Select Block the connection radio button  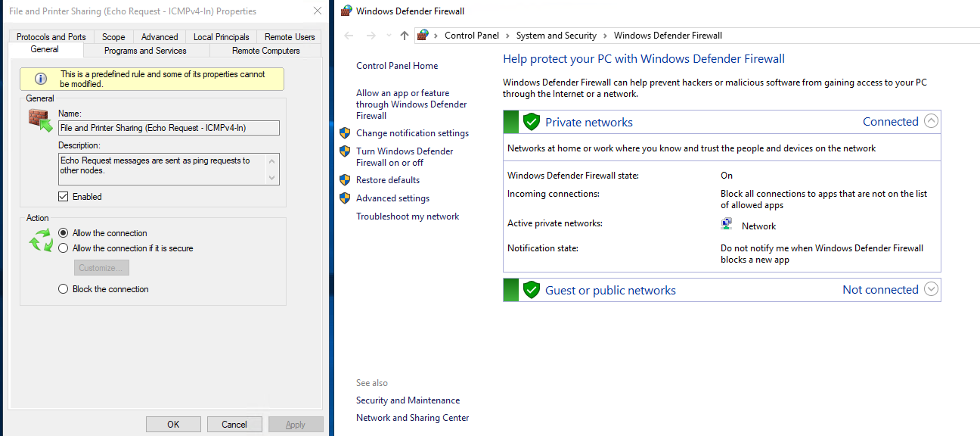64,289
